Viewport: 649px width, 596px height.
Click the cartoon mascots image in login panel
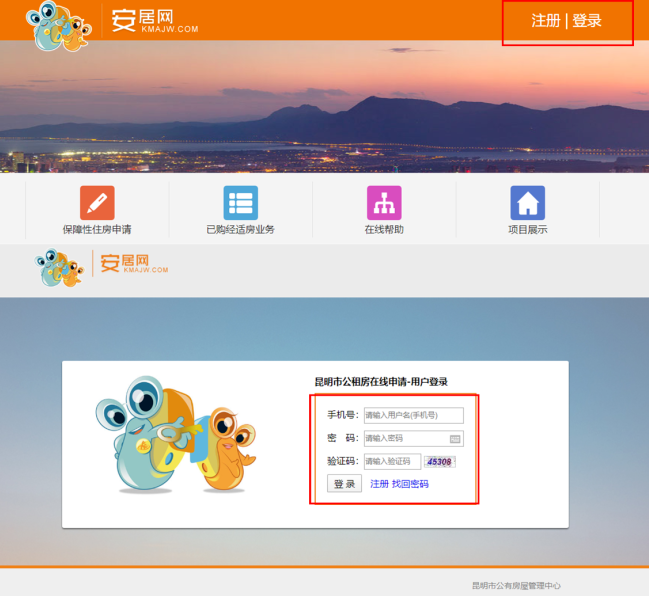coord(176,435)
